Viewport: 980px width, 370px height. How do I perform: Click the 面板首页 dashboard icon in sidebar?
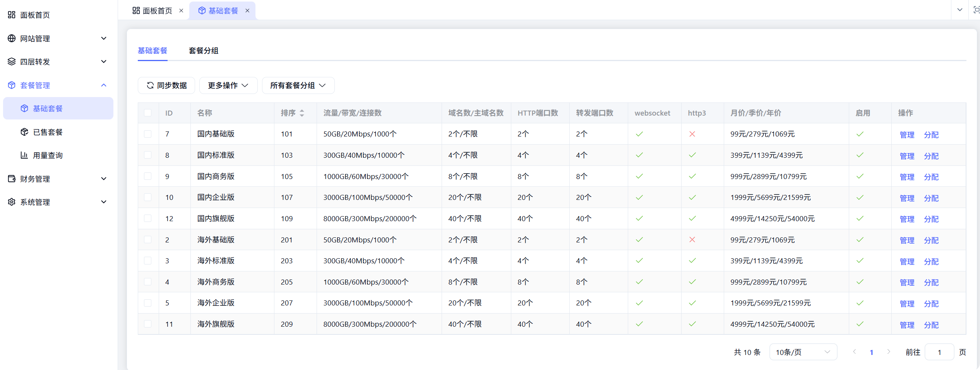(x=12, y=15)
